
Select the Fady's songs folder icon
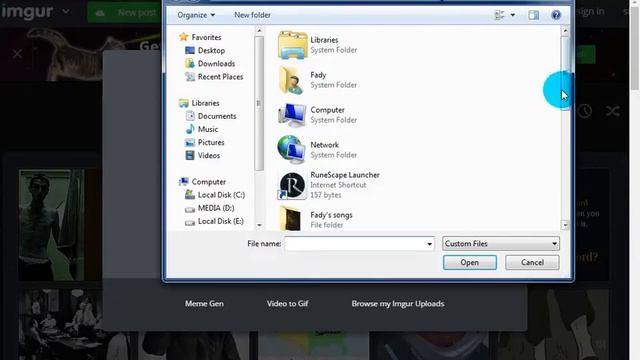coord(291,219)
